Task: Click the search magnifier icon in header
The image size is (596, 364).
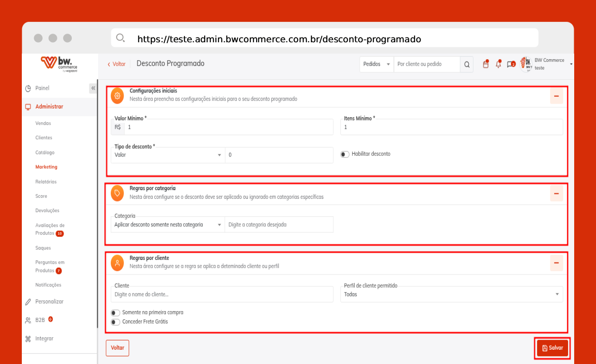Action: 466,65
